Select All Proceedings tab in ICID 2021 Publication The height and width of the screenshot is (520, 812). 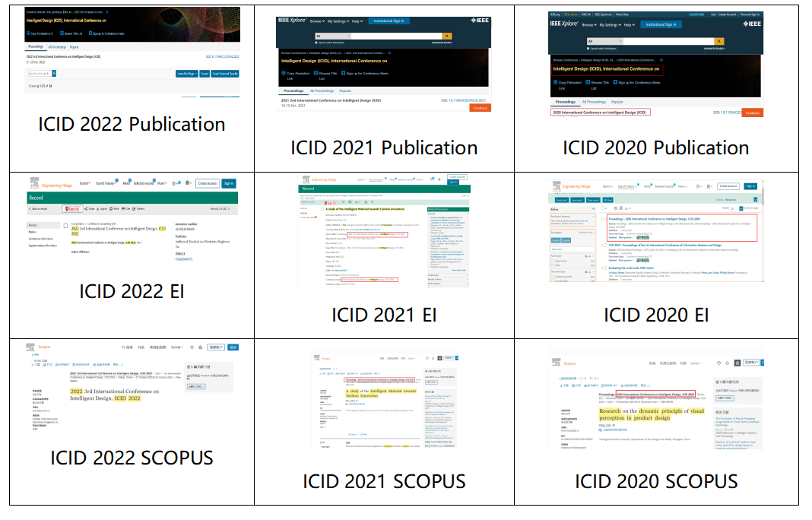pos(322,90)
